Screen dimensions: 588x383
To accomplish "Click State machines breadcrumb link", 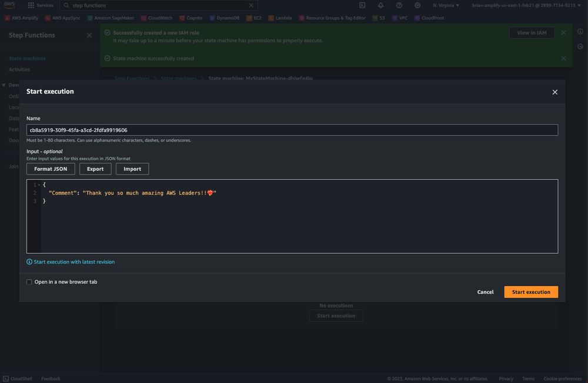I will coord(179,78).
